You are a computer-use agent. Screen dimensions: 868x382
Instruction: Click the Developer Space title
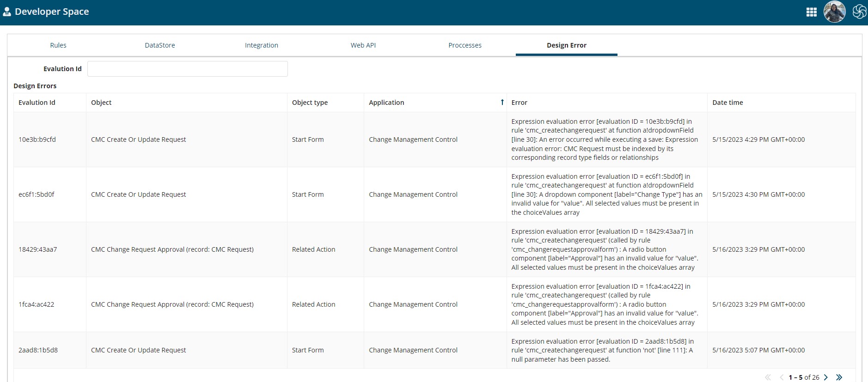[52, 12]
